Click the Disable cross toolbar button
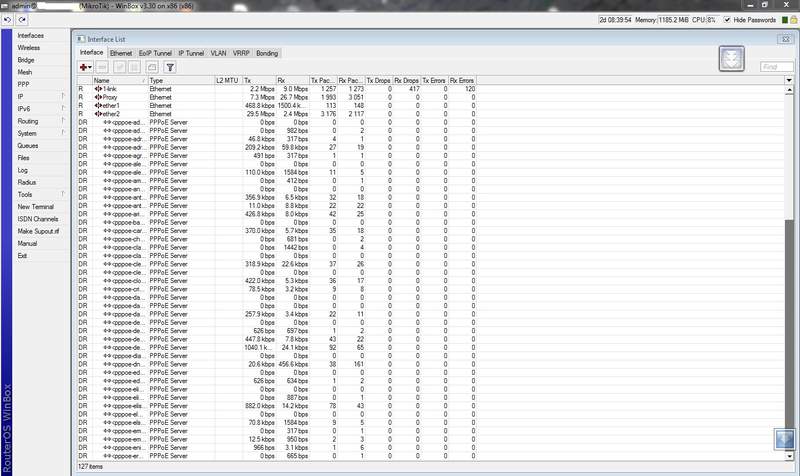This screenshot has width=800, height=476. point(134,67)
